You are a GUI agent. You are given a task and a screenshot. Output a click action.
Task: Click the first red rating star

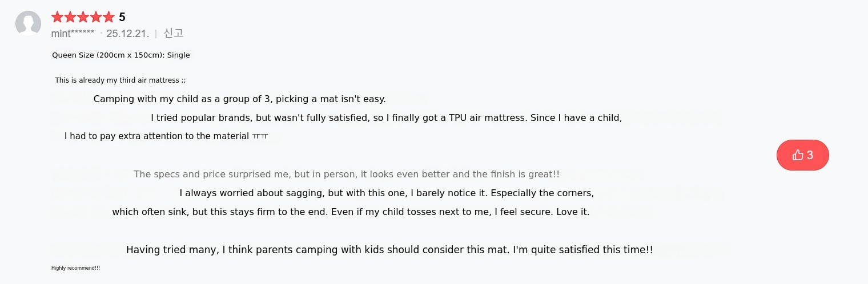tap(58, 17)
